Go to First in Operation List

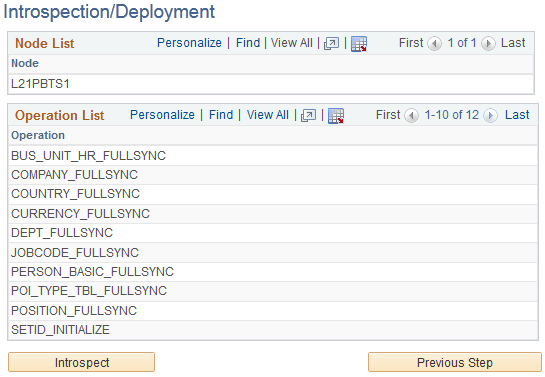(388, 115)
